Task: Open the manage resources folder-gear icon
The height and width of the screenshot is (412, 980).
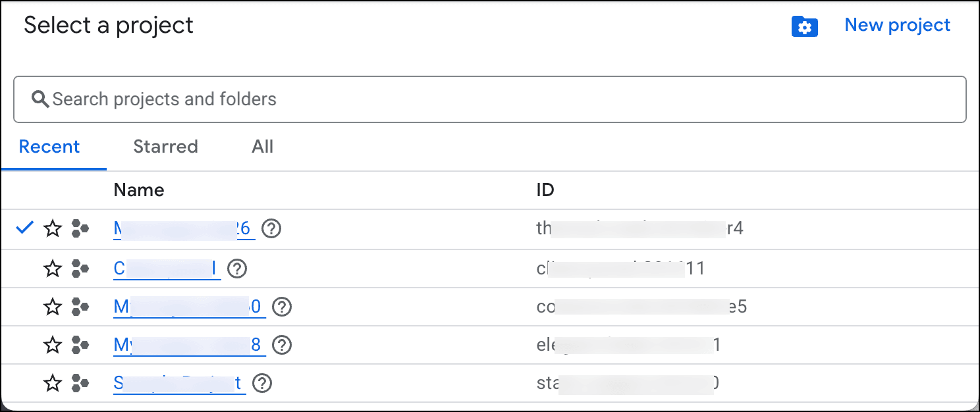Action: tap(804, 27)
